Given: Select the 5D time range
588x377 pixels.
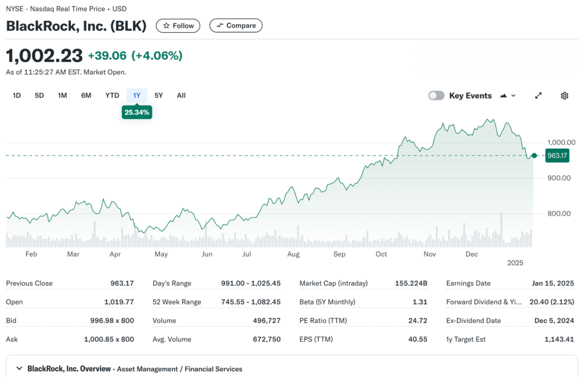Looking at the screenshot, I should (39, 96).
